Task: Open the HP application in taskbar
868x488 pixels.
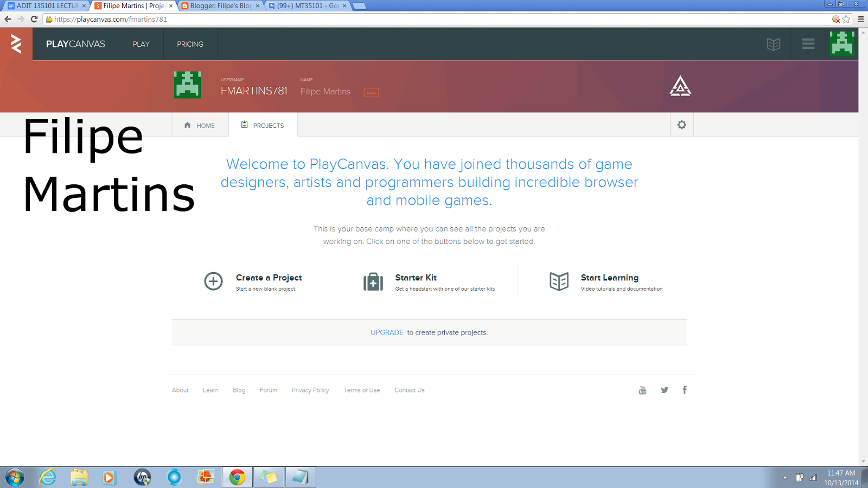Action: (142, 477)
